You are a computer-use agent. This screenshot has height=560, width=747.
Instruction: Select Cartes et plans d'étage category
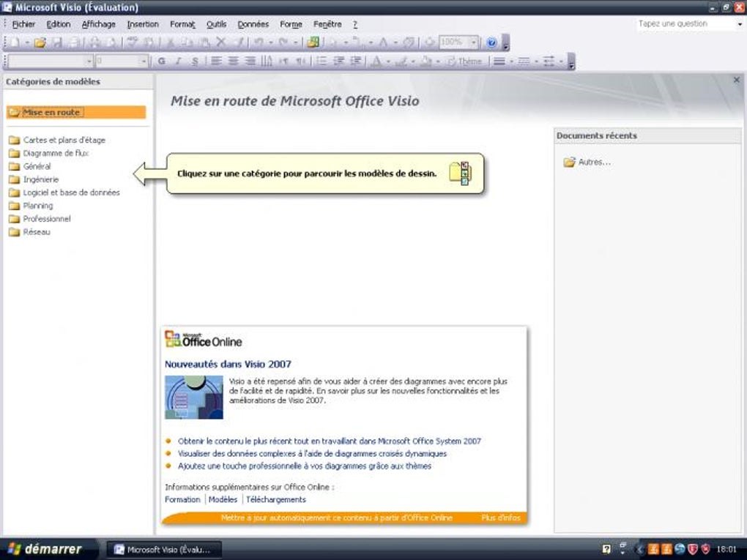pyautogui.click(x=57, y=140)
